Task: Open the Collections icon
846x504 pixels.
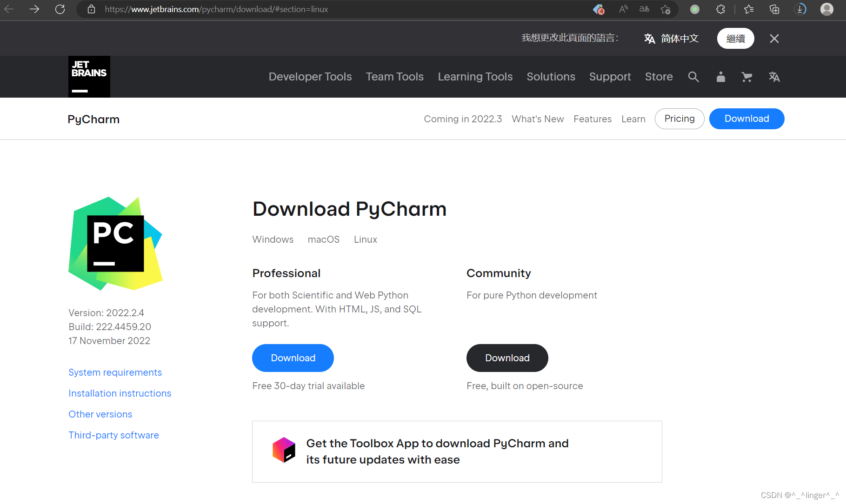Action: (774, 9)
